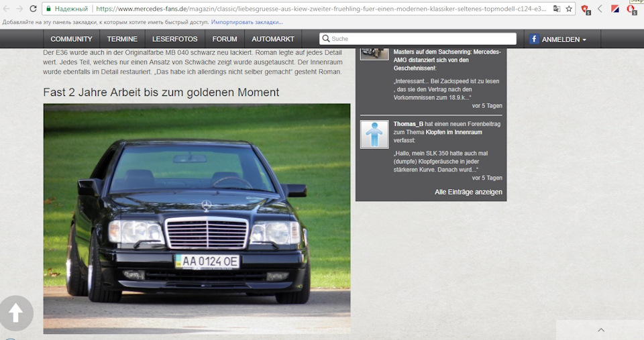Open Thomas_B's blue avatar icon
644x340 pixels.
tap(374, 134)
